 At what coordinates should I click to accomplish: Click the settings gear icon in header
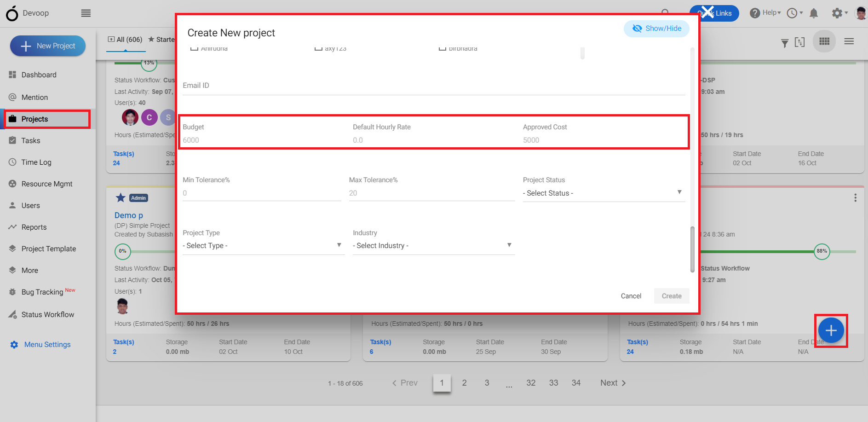click(837, 13)
